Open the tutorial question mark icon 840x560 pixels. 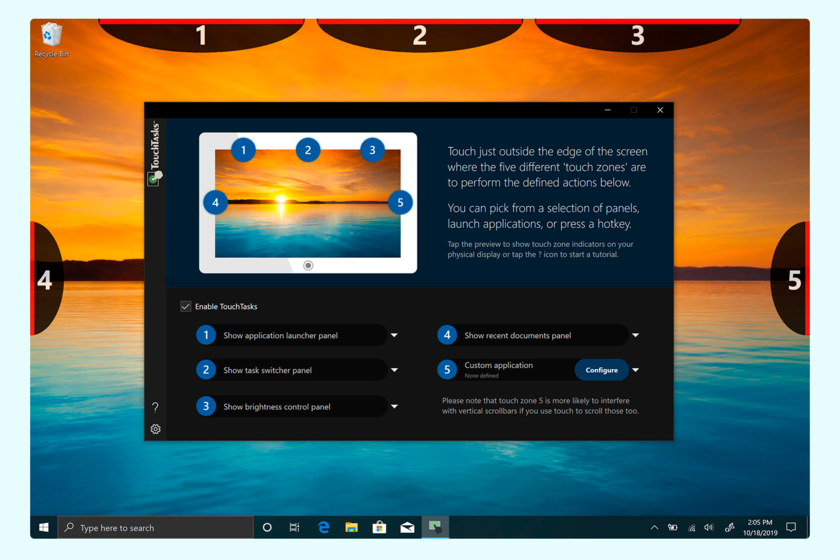click(x=155, y=407)
